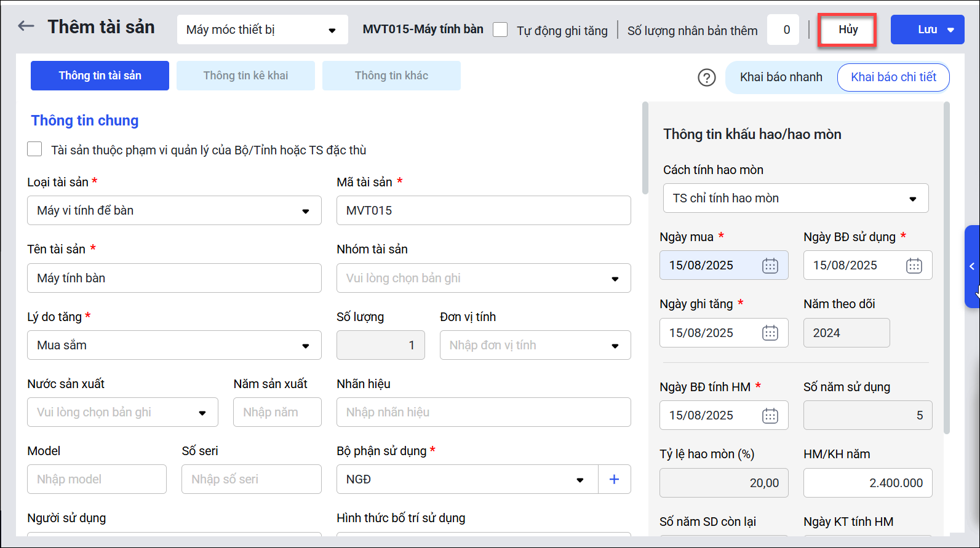Viewport: 980px width, 548px height.
Task: Expand the blue side panel arrow
Action: [x=972, y=266]
